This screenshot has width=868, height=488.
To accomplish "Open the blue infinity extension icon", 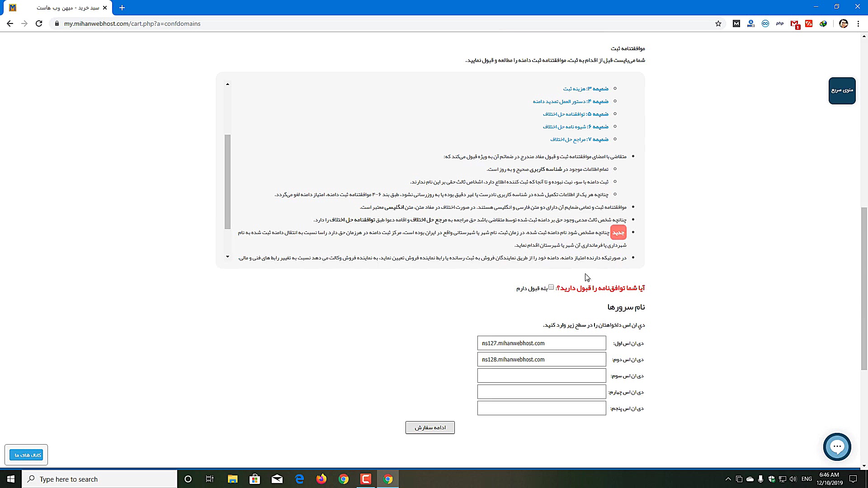I will coord(765,23).
